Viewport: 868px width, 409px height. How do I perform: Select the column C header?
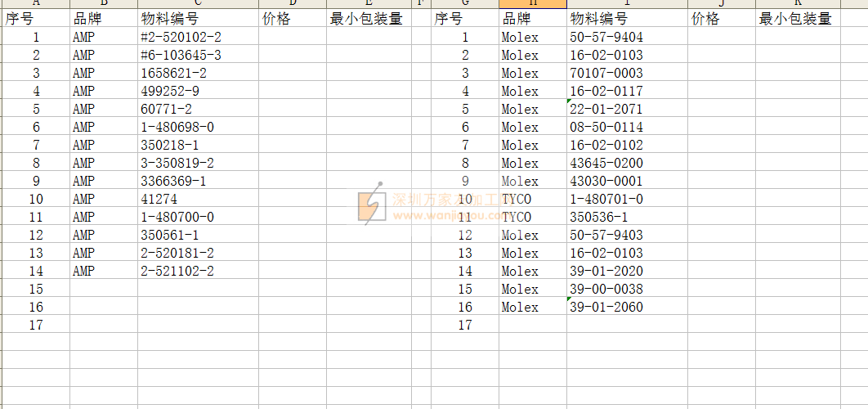coord(198,3)
